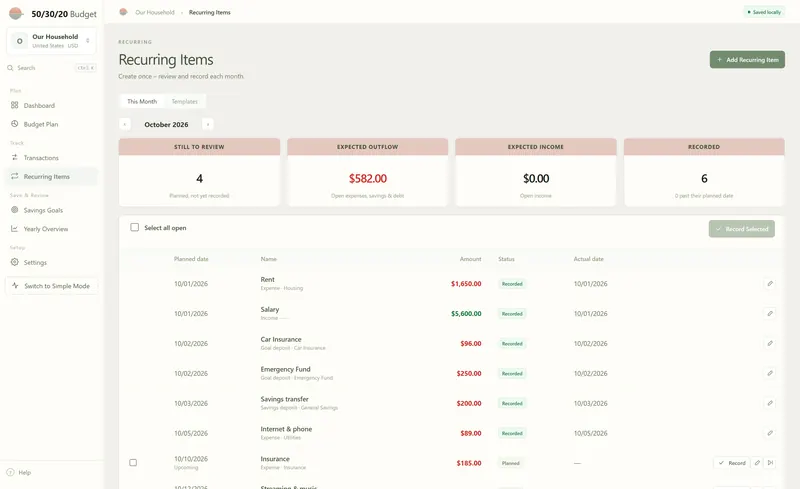Viewport: 800px width, 489px height.
Task: Click the Emergency Fund item name
Action: (x=285, y=369)
